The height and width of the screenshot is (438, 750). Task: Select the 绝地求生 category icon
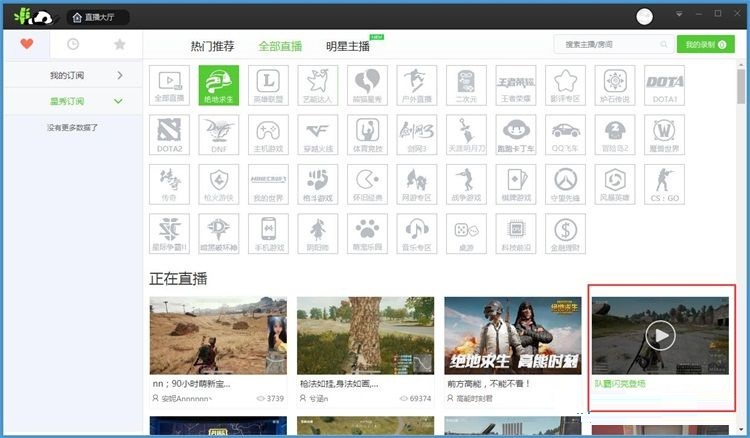(x=218, y=85)
